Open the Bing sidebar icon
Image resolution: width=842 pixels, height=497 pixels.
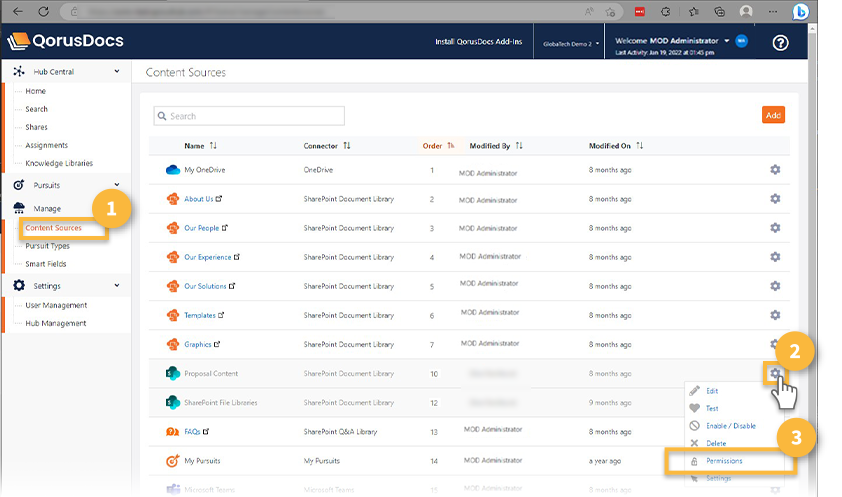(800, 11)
